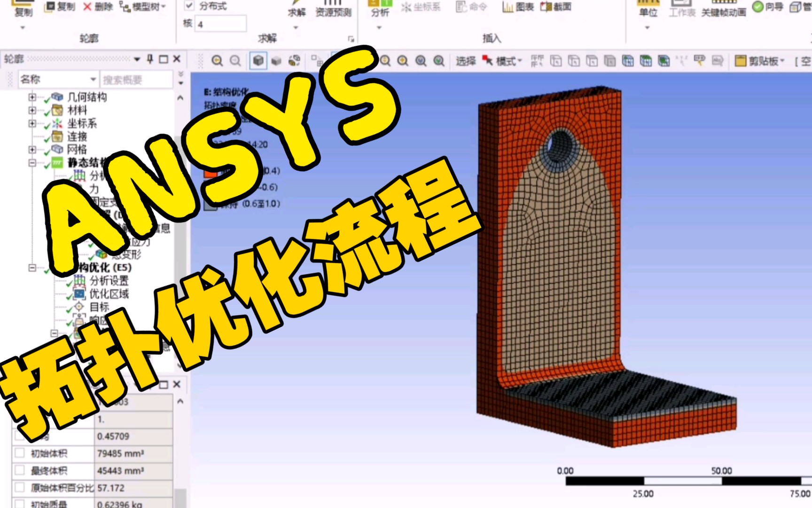Select the shaded 3D cube view icon
Screen dimensions: 812x508
[x=258, y=61]
